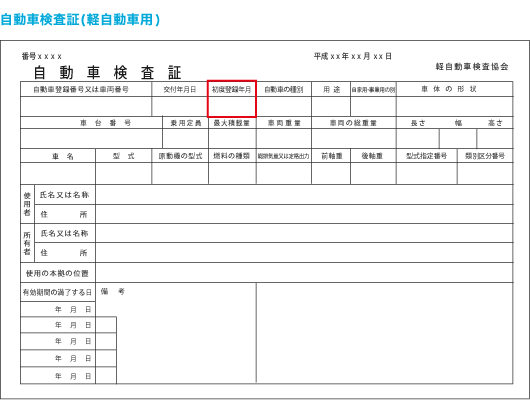Click the 幅 label
The height and width of the screenshot is (400, 530).
(458, 123)
